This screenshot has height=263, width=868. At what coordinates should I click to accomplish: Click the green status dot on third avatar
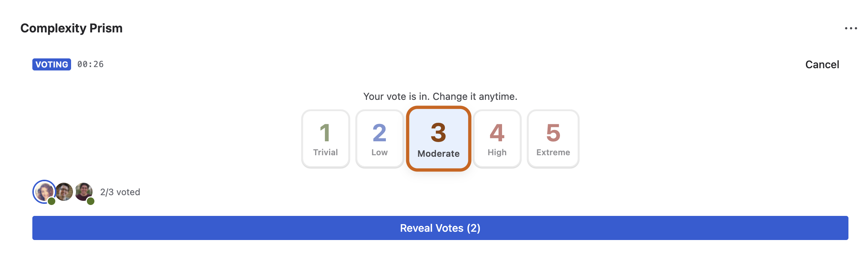pyautogui.click(x=91, y=201)
